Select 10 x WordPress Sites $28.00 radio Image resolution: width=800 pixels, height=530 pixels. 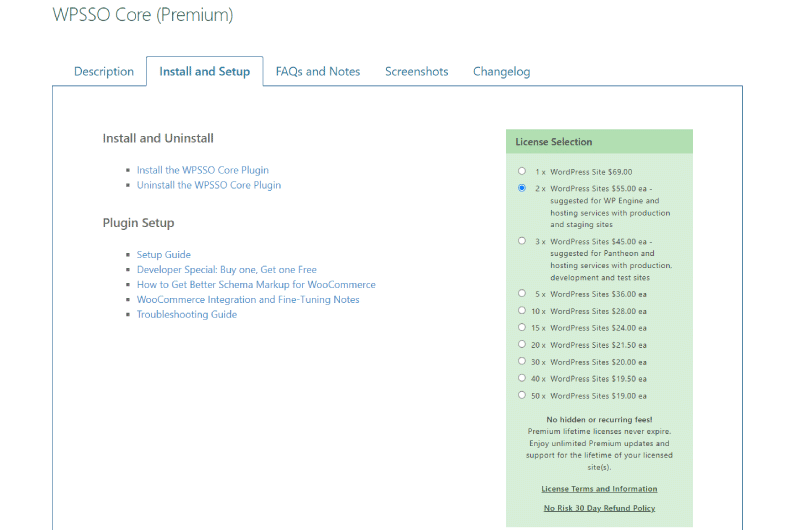(x=521, y=310)
